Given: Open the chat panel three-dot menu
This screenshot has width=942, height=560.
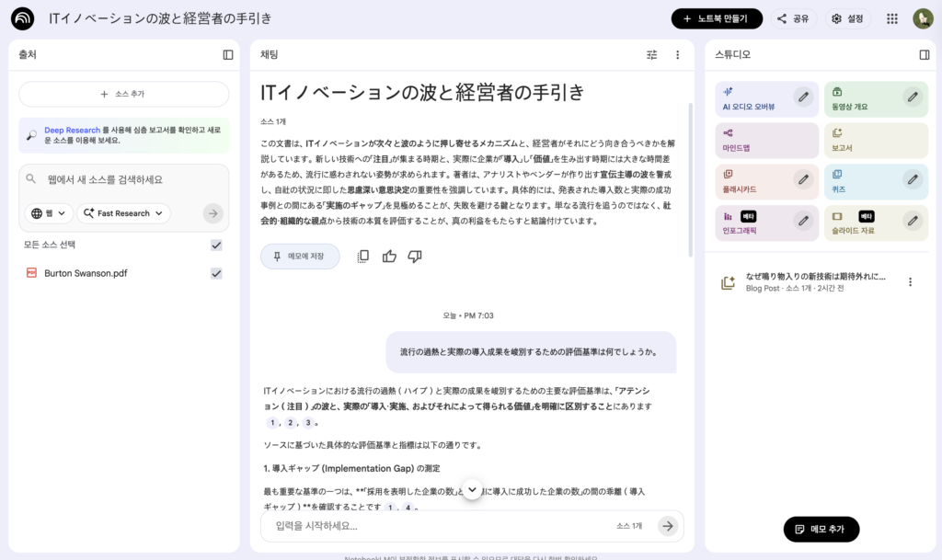Looking at the screenshot, I should pos(678,55).
